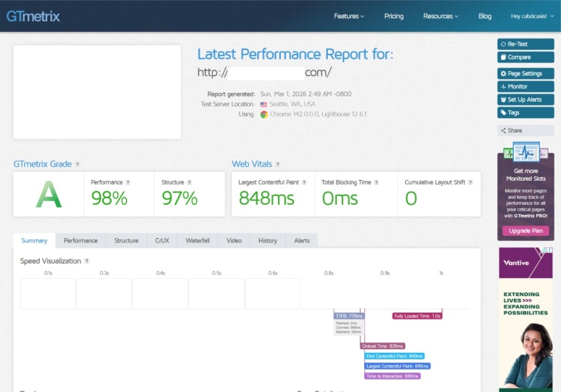Open the Pricing page
This screenshot has height=392, width=561.
click(x=394, y=16)
